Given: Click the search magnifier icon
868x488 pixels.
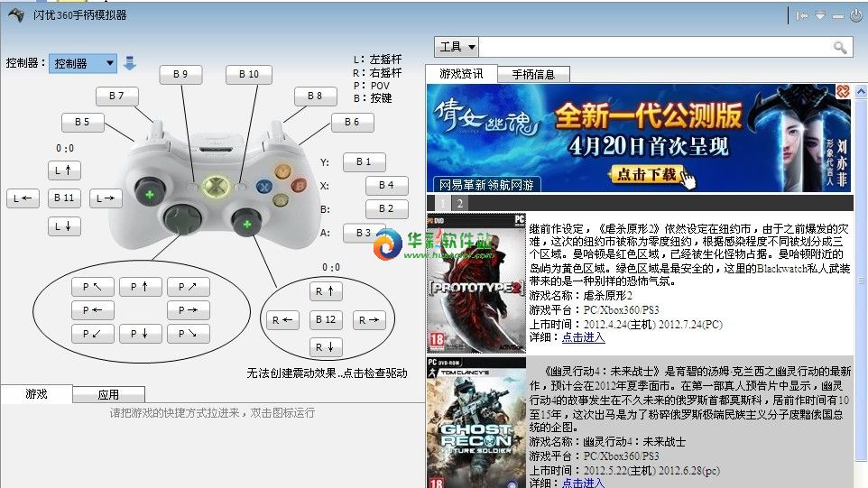Looking at the screenshot, I should click(840, 48).
